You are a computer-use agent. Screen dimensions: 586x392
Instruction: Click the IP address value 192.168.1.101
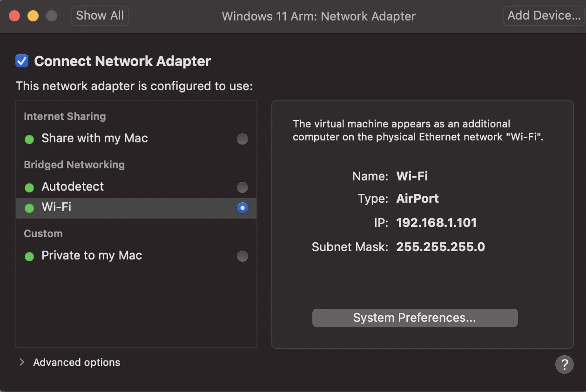(436, 223)
